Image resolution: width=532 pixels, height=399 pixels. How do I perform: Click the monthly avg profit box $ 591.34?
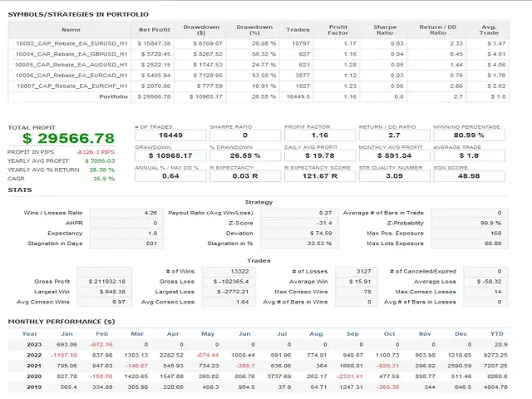394,155
